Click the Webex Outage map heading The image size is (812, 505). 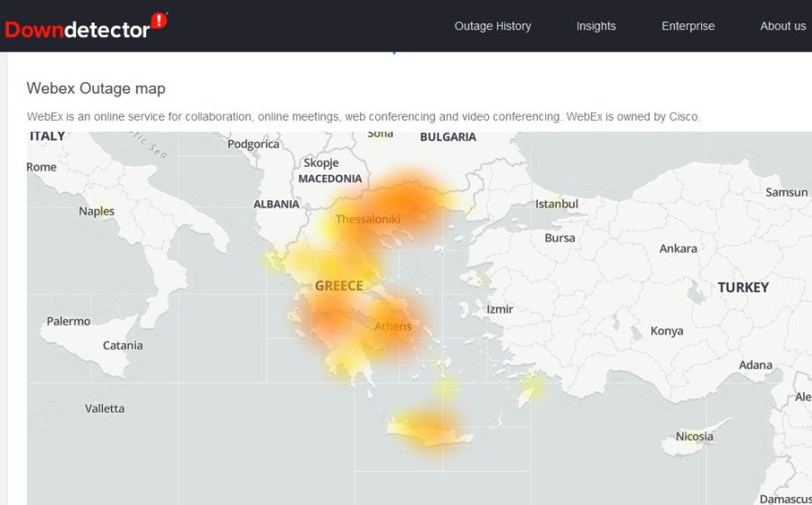pos(96,88)
